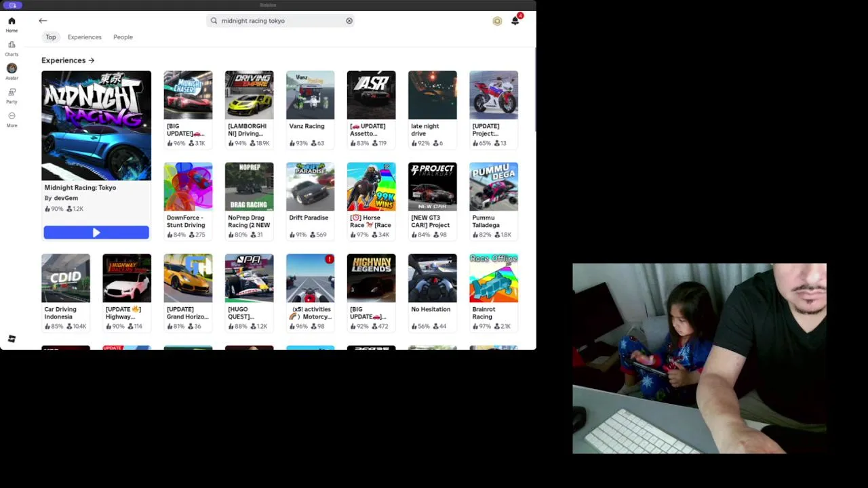Open the [UPDATE] Project motorcycle thumbnail
The width and height of the screenshot is (868, 488).
494,95
